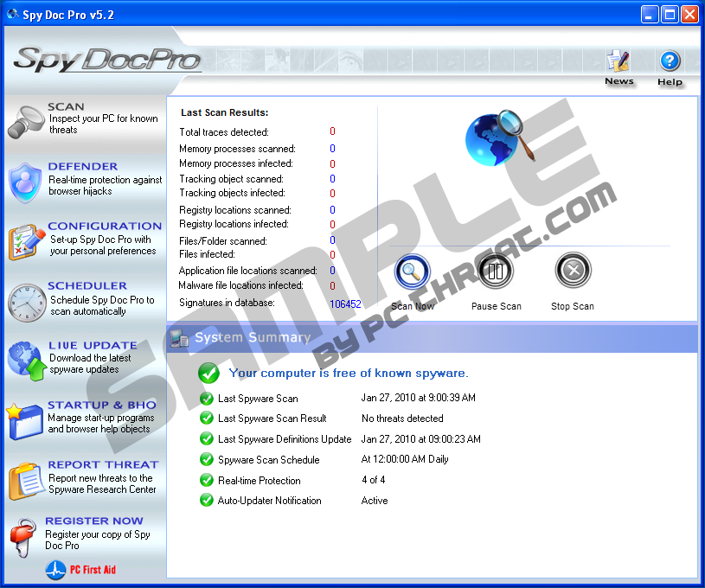Screen dimensions: 705x588
Task: Maximize the Spy Doc Pro window
Action: (x=670, y=15)
